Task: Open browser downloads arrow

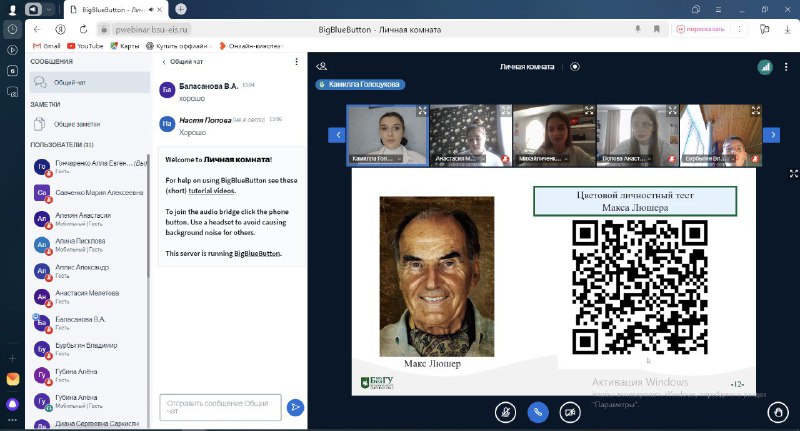Action: 787,29
